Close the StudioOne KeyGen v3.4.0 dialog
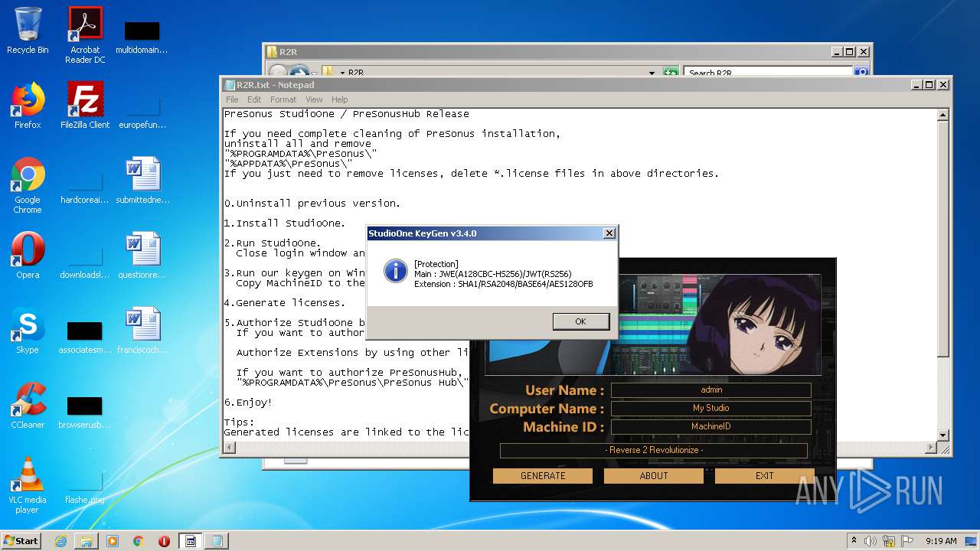 (x=609, y=233)
